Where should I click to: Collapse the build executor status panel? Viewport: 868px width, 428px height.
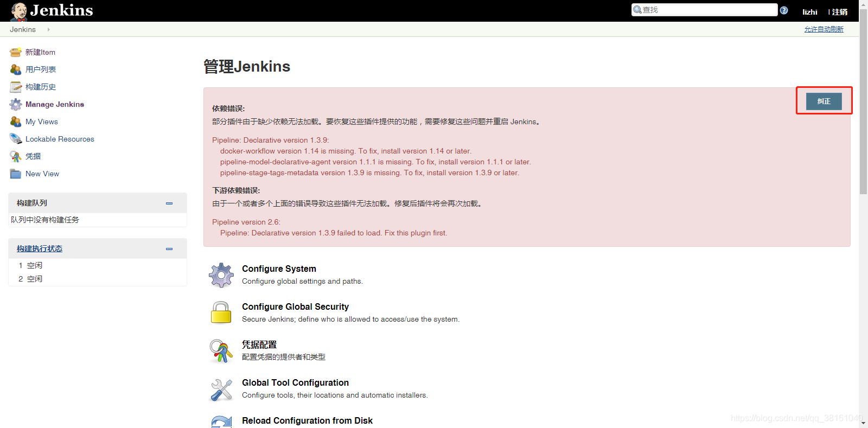169,249
